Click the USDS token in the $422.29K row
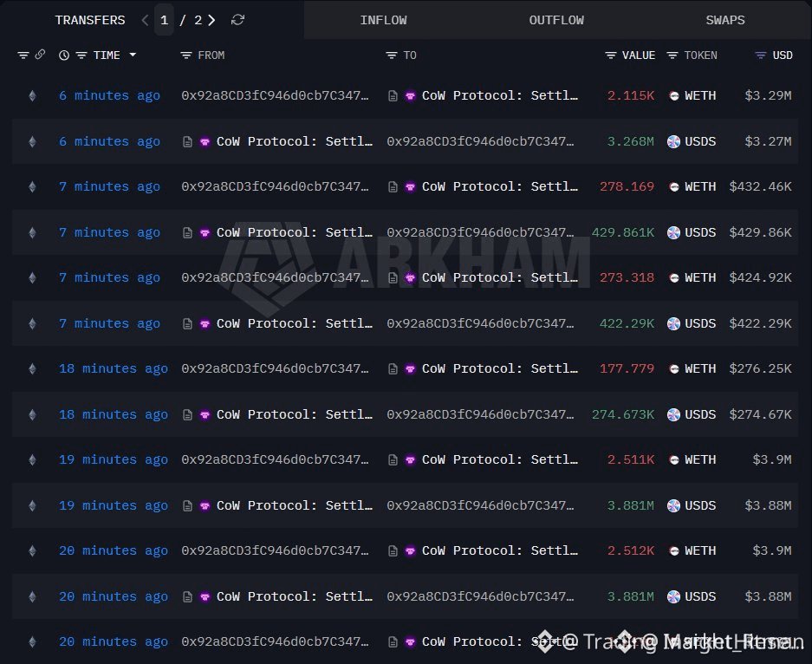 click(692, 323)
